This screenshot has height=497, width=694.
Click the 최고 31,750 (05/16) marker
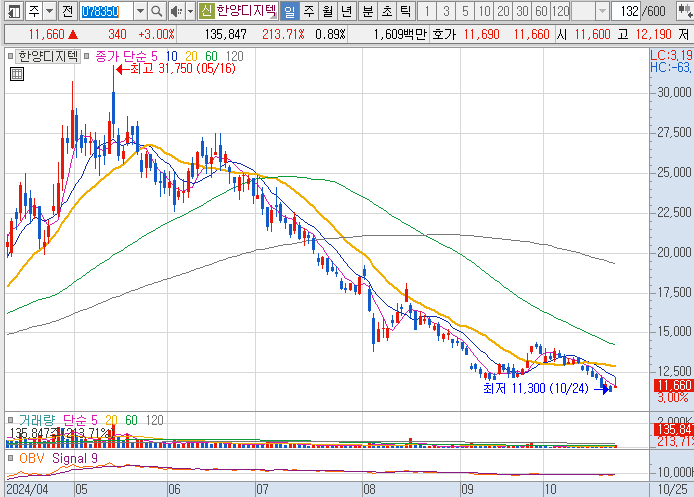(x=176, y=69)
